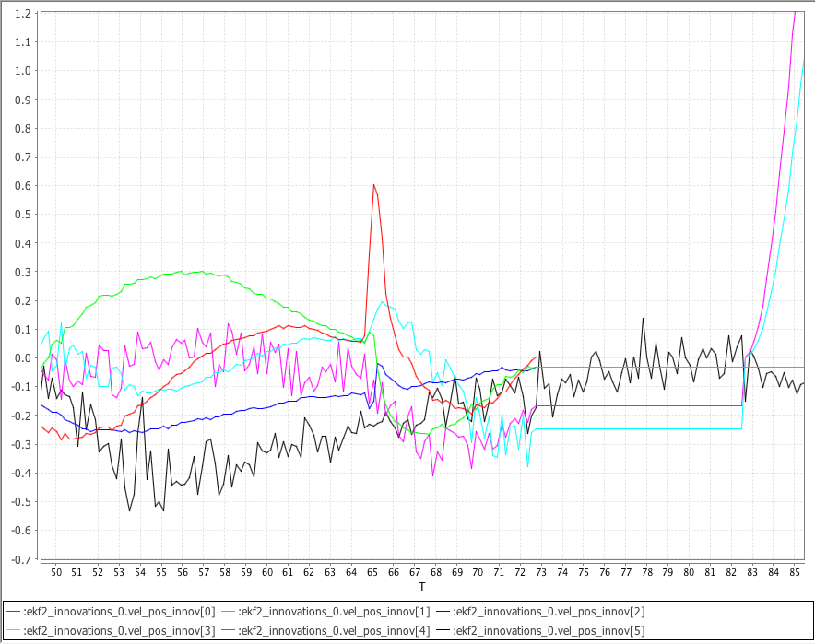Screen dimensions: 815x644
Task: Select the magenta vel_pos_innov[4] legend line sample
Action: tap(229, 631)
